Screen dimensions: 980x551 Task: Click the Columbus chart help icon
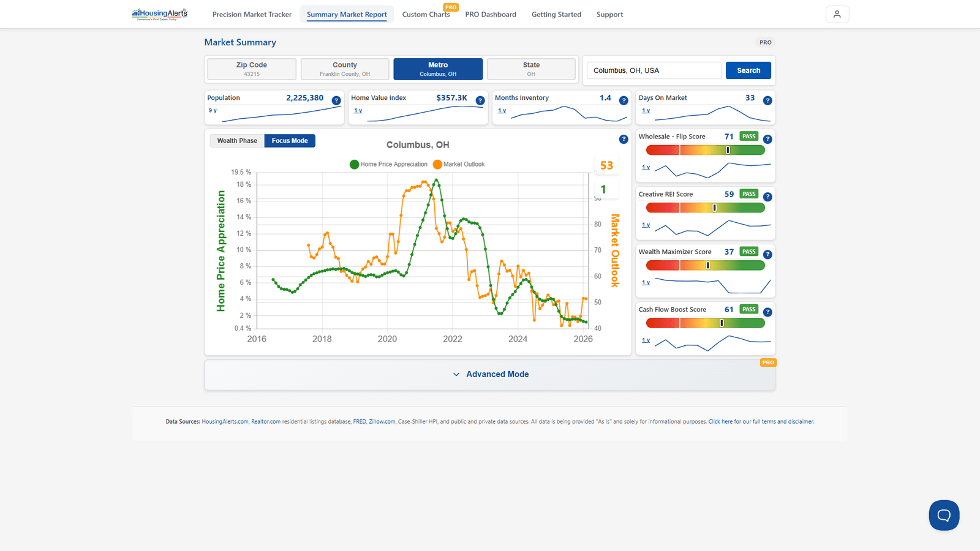click(624, 139)
